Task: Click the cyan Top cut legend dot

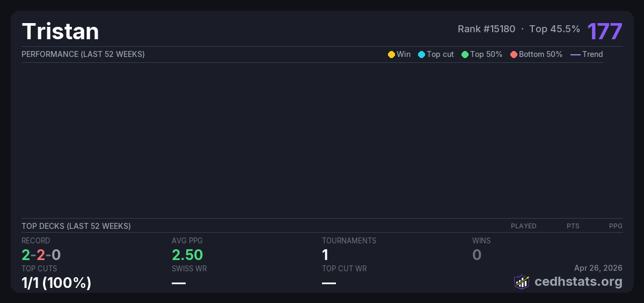Action: coord(421,54)
